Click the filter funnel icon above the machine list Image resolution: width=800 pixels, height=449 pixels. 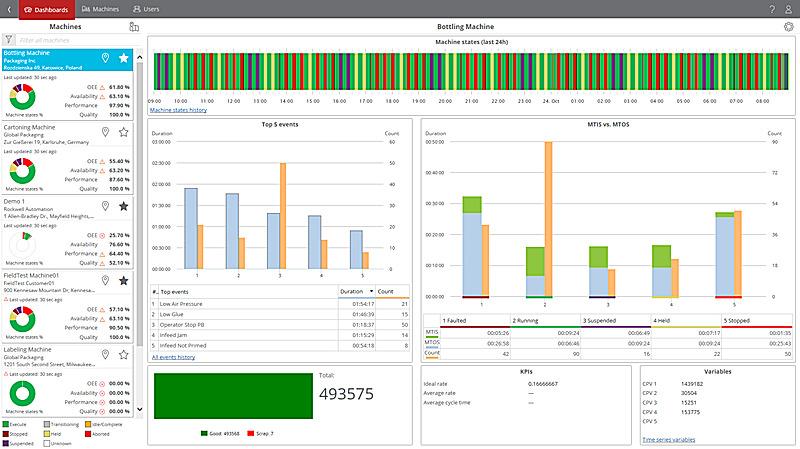(8, 40)
